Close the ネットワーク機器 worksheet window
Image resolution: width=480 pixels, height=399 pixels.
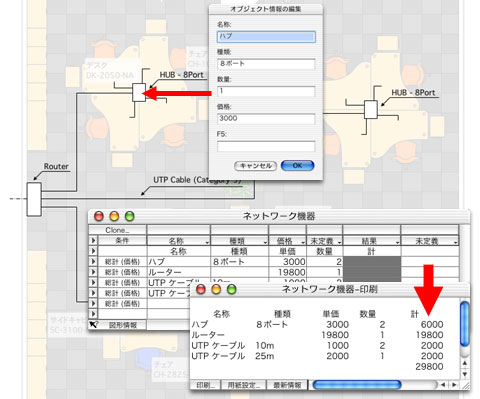pyautogui.click(x=99, y=216)
